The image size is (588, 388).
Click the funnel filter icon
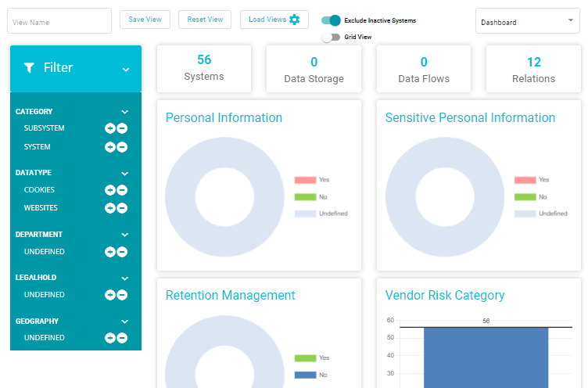click(29, 68)
